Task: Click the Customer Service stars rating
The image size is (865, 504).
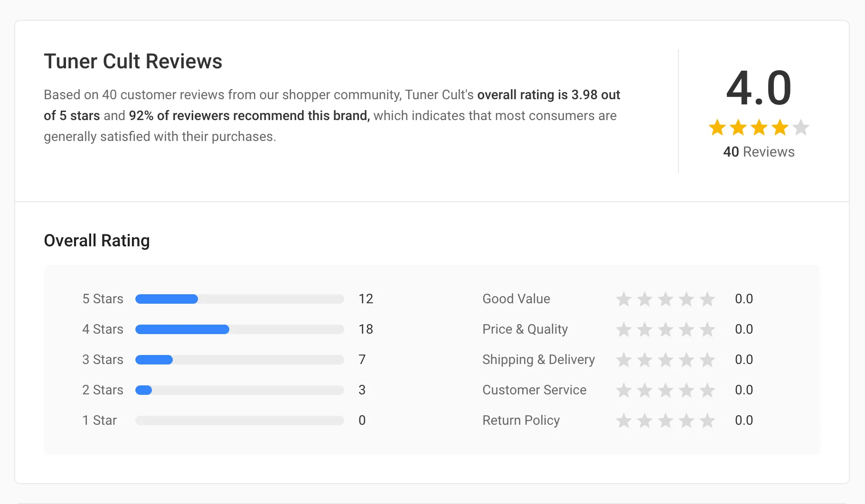Action: (x=666, y=390)
